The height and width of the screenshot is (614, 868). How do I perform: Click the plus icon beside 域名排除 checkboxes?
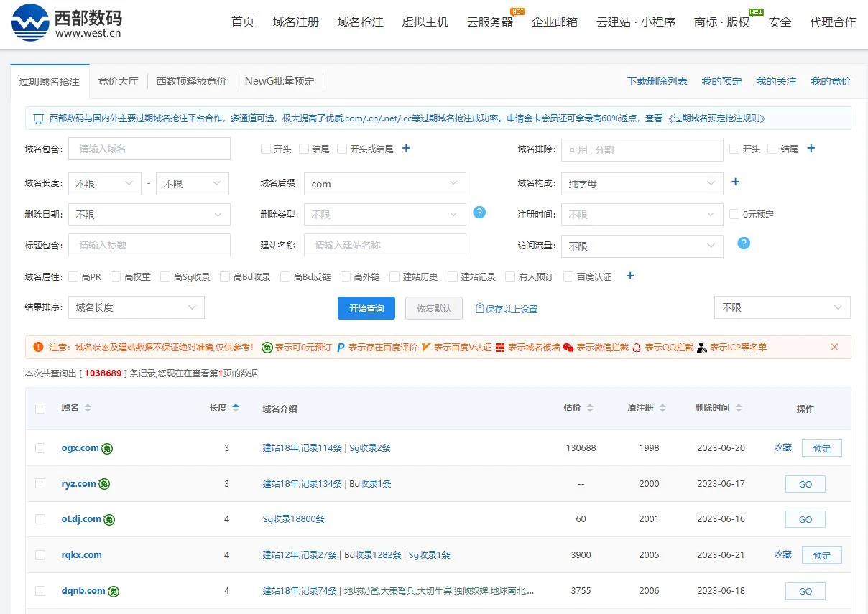coord(811,148)
